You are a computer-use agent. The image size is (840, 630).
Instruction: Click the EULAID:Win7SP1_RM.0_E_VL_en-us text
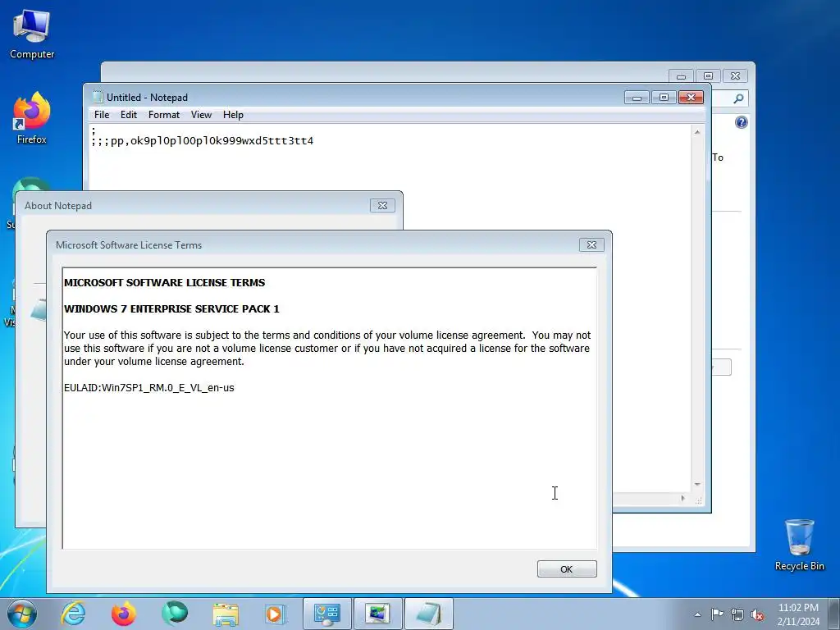pyautogui.click(x=149, y=388)
